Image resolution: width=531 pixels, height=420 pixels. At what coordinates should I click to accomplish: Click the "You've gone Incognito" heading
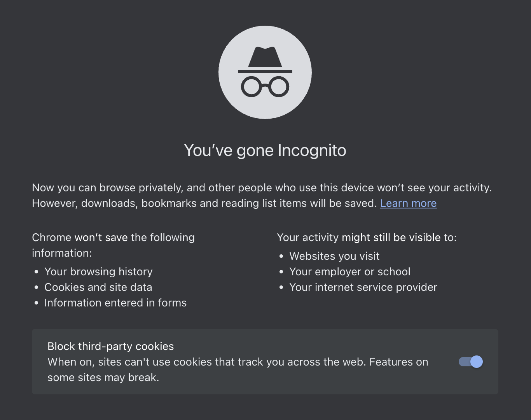(265, 150)
